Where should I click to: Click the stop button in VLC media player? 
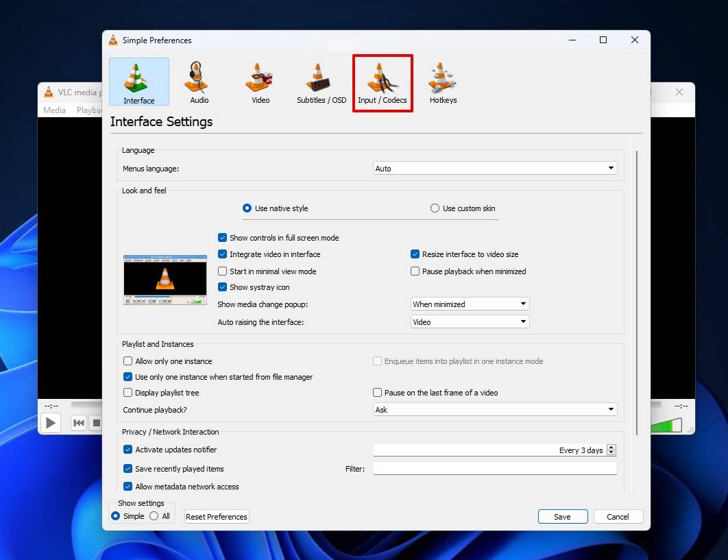(x=96, y=422)
